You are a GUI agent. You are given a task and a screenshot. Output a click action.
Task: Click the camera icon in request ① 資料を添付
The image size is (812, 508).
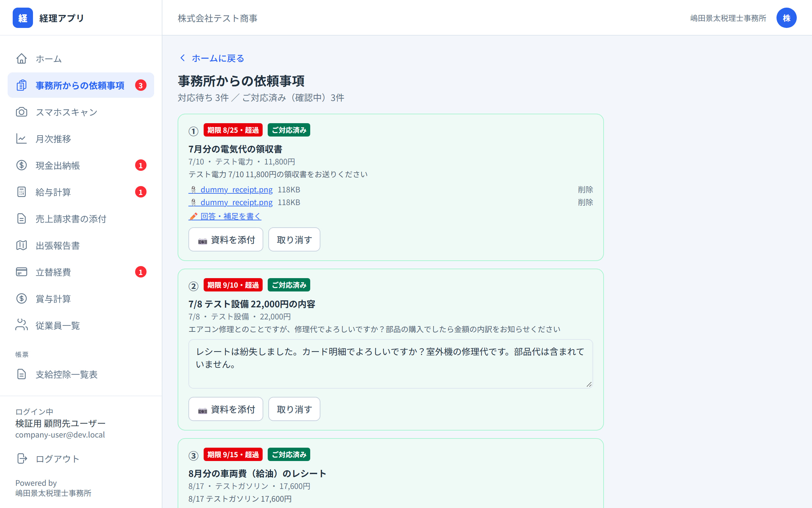click(203, 241)
